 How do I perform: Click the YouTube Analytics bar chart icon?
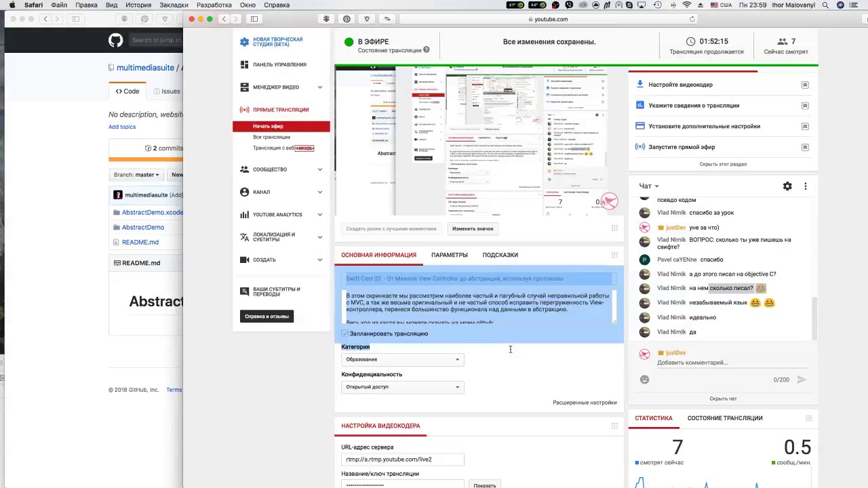click(x=244, y=215)
